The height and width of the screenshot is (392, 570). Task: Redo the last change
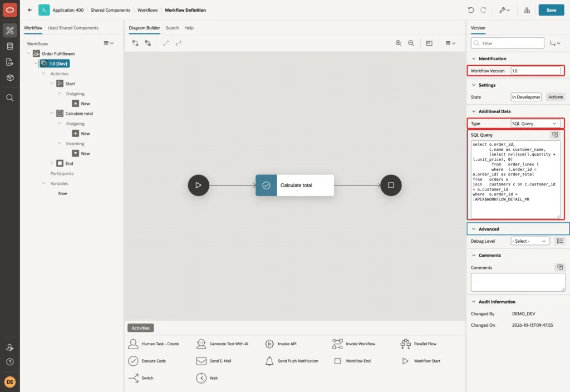coord(483,10)
